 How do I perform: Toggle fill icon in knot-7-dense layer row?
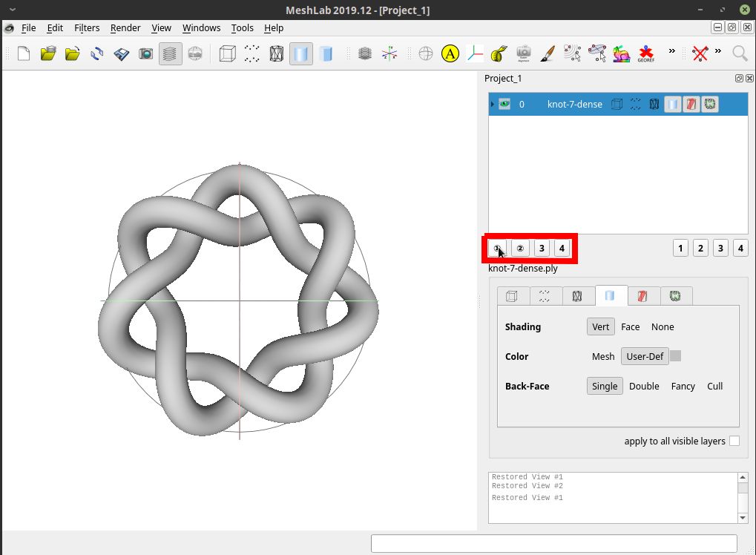tap(673, 104)
